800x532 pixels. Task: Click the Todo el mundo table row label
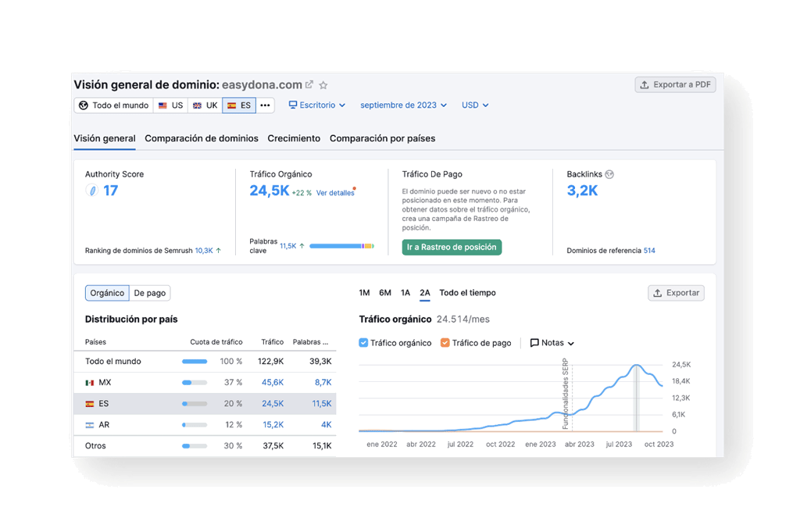point(112,362)
